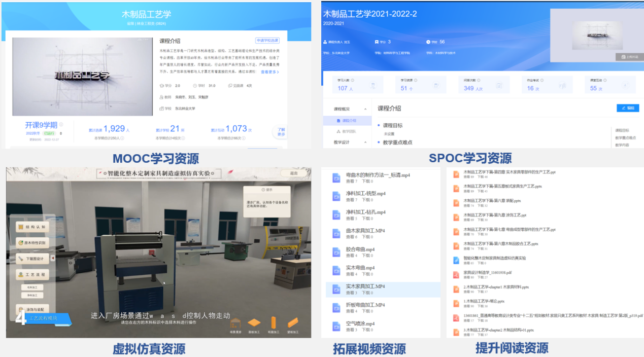The height and width of the screenshot is (357, 644).
Task: Choose the 弯板加工 wood icon
Action: (x=292, y=324)
